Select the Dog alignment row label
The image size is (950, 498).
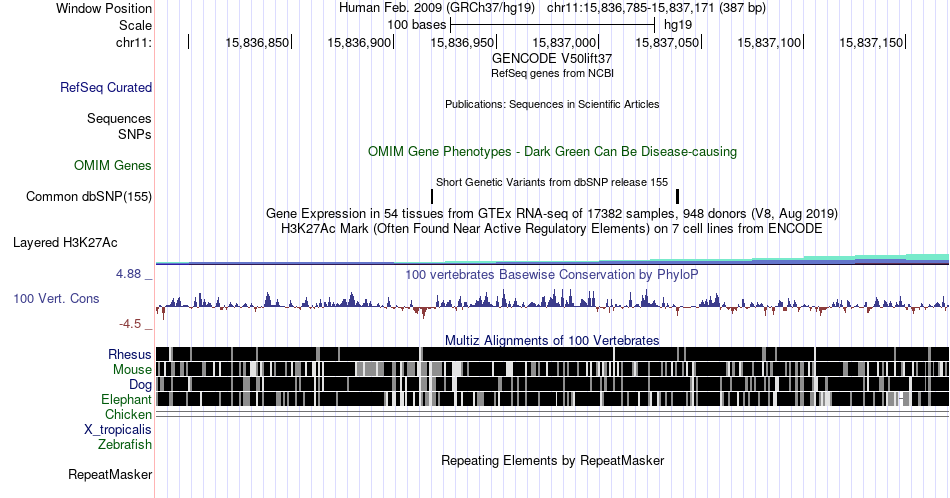(x=141, y=385)
